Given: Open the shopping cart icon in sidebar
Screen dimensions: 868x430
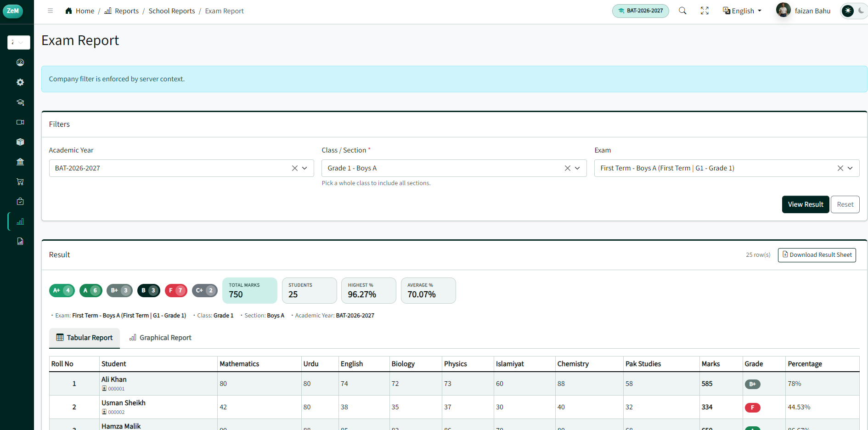Looking at the screenshot, I should [20, 182].
